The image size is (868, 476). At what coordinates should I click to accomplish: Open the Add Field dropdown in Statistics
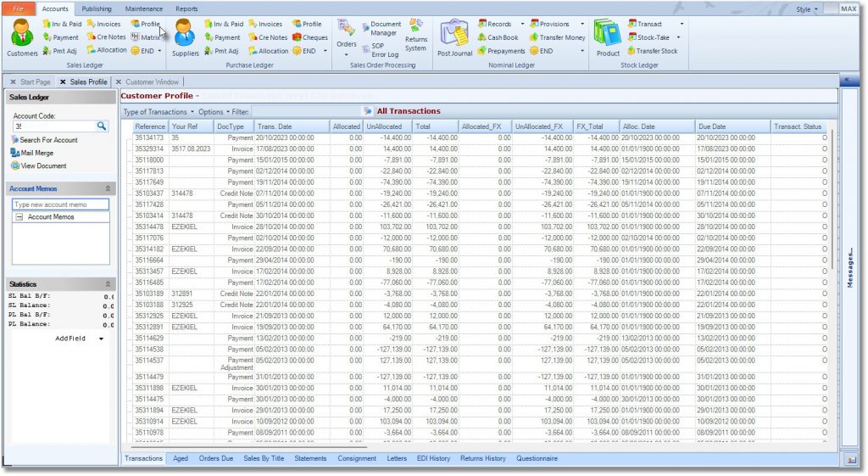point(101,338)
